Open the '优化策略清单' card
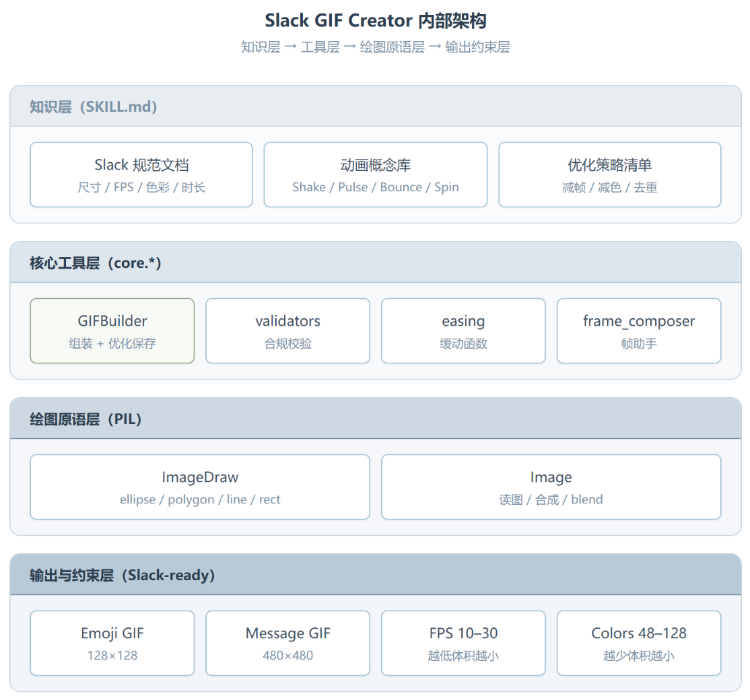Screen dimensions: 750x700 pyautogui.click(x=610, y=174)
